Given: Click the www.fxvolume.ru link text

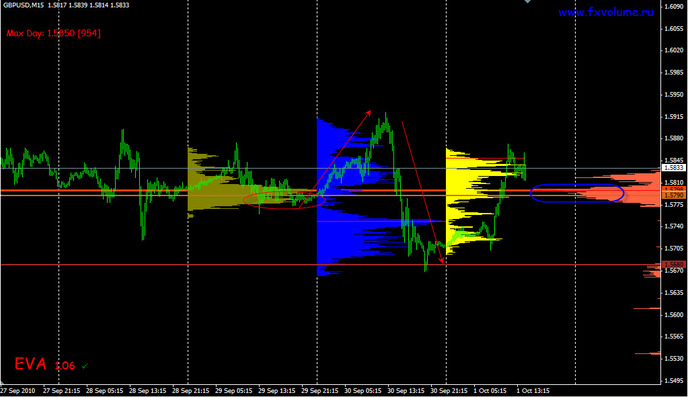Looking at the screenshot, I should (x=606, y=12).
